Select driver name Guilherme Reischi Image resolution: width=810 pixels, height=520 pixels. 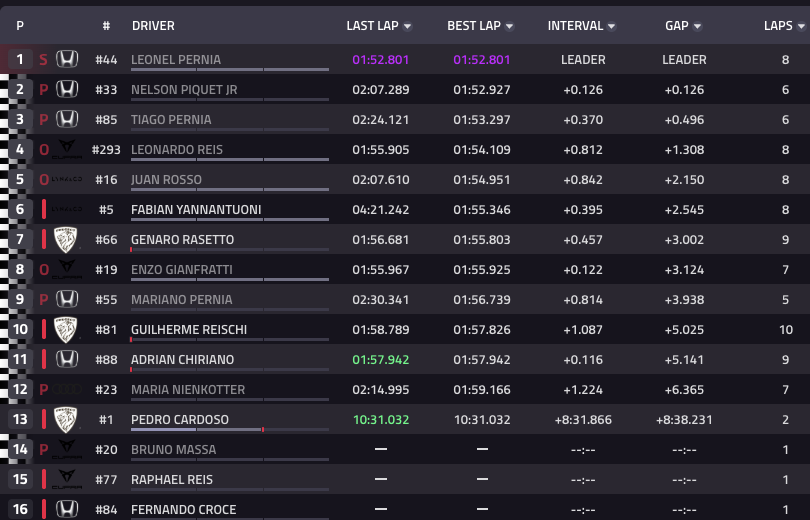[189, 330]
